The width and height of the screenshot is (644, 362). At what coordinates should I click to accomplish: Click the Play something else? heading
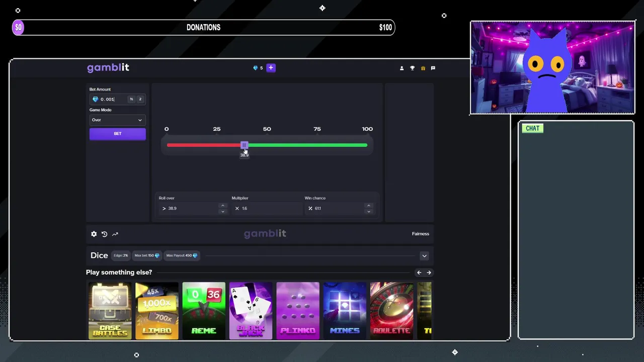click(x=119, y=273)
